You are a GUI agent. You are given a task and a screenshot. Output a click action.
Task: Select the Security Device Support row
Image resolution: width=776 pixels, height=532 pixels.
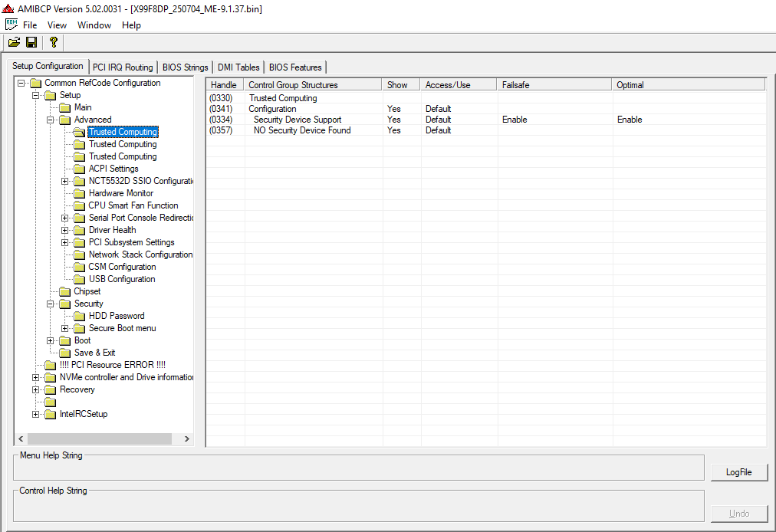coord(486,120)
